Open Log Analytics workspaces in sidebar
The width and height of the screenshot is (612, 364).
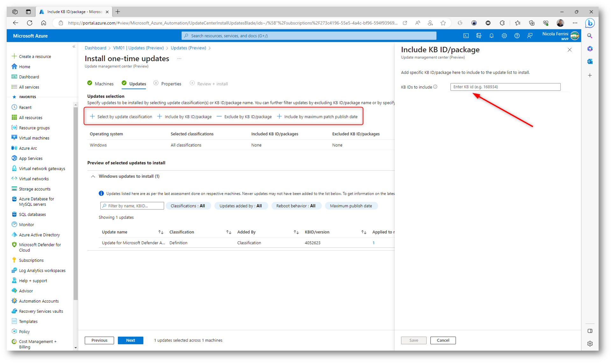38,270
